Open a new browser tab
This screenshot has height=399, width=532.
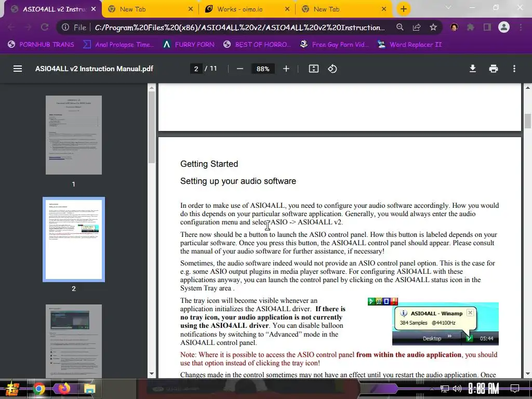(x=403, y=9)
